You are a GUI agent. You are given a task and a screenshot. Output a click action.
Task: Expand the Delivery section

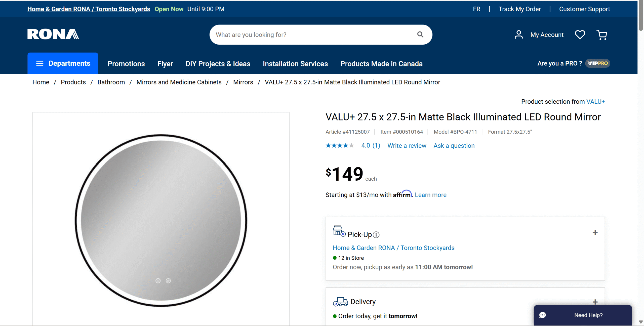pos(595,302)
